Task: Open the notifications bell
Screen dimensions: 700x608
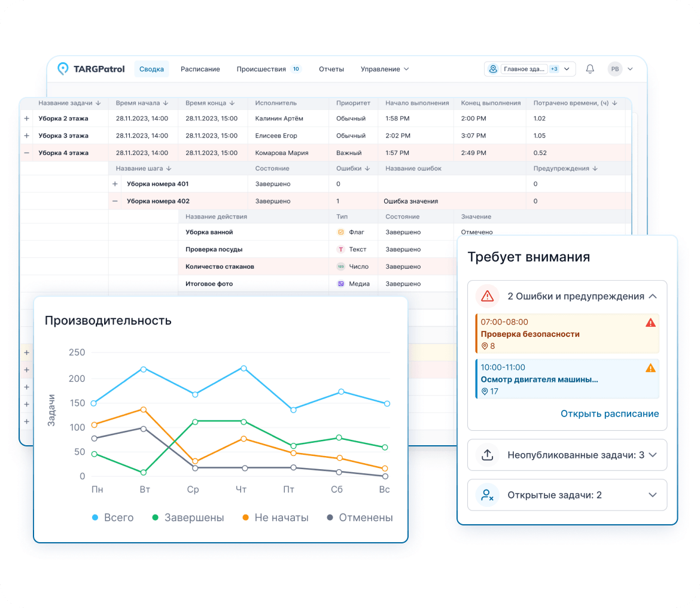Action: click(590, 69)
